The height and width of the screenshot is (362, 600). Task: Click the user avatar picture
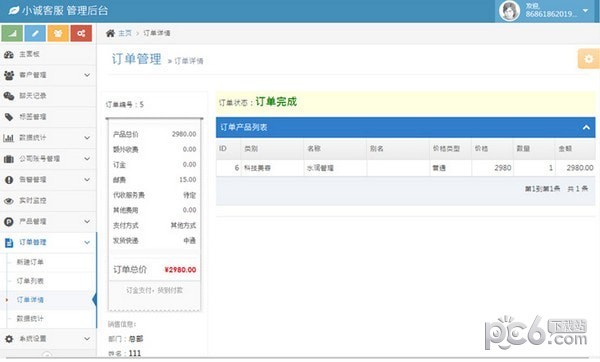(x=509, y=11)
